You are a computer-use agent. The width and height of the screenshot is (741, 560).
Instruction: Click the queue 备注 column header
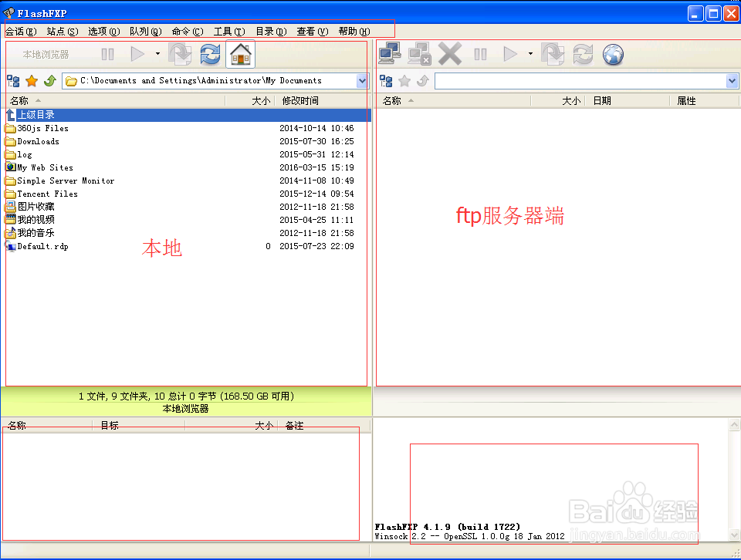(x=323, y=426)
